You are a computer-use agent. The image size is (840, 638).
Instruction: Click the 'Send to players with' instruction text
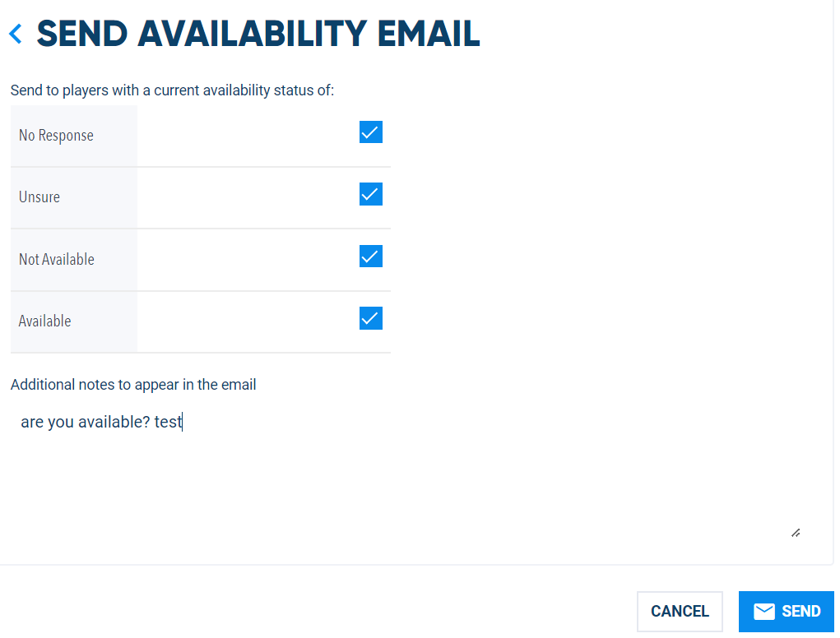point(172,90)
